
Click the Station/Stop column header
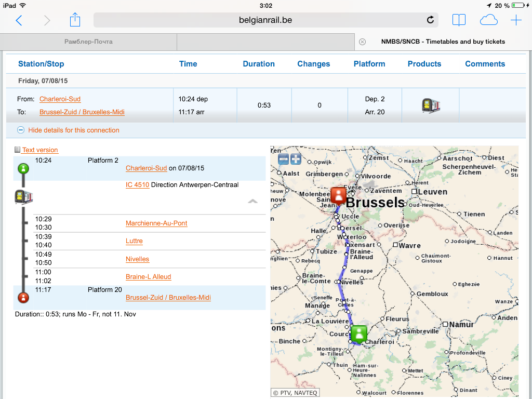click(x=41, y=64)
